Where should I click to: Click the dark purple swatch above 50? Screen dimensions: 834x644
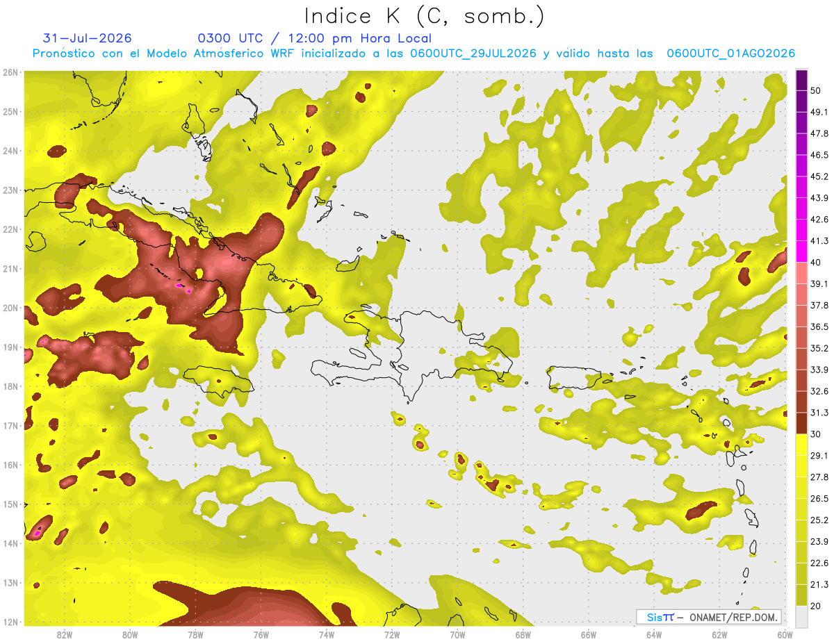[x=801, y=81]
